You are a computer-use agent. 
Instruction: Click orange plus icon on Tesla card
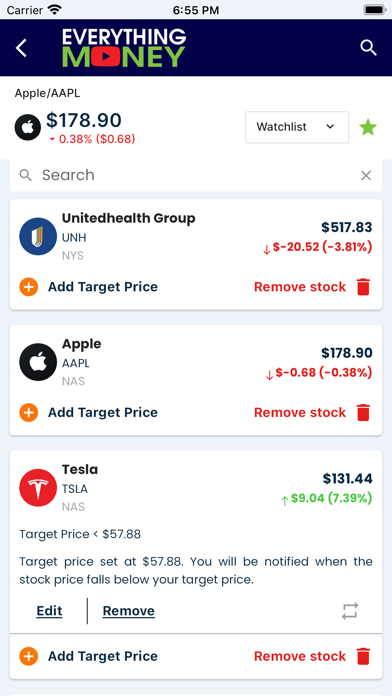(28, 656)
